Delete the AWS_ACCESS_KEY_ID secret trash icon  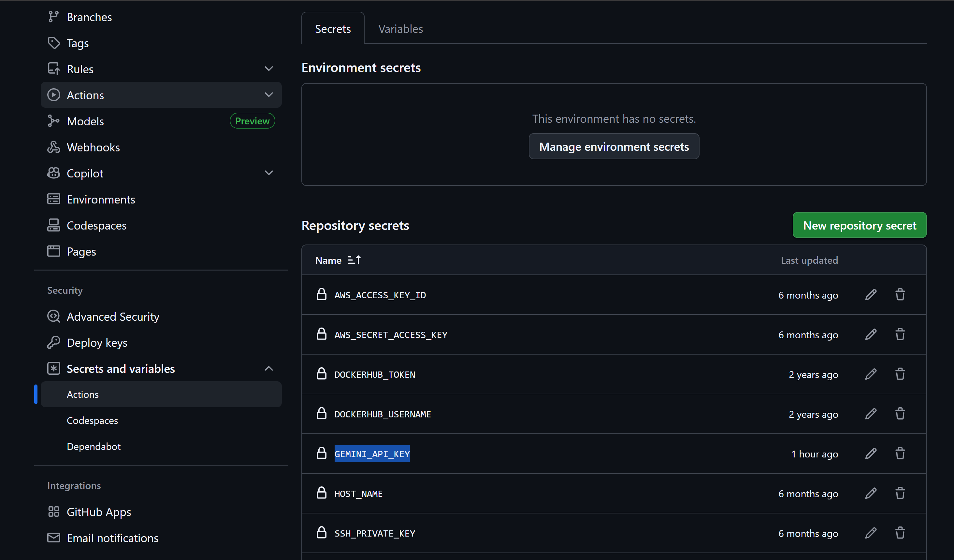pyautogui.click(x=900, y=295)
